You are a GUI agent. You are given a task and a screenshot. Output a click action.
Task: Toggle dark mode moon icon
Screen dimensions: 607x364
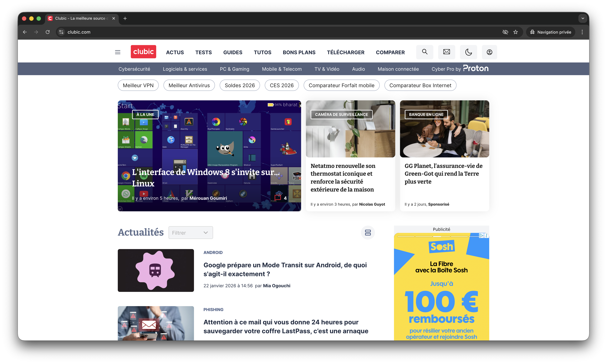(x=468, y=52)
